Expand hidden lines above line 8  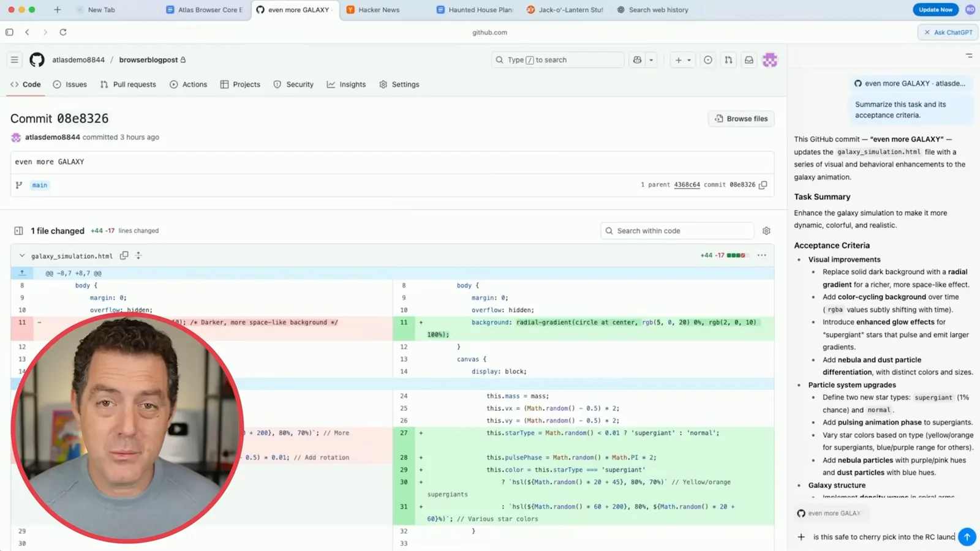(x=22, y=273)
